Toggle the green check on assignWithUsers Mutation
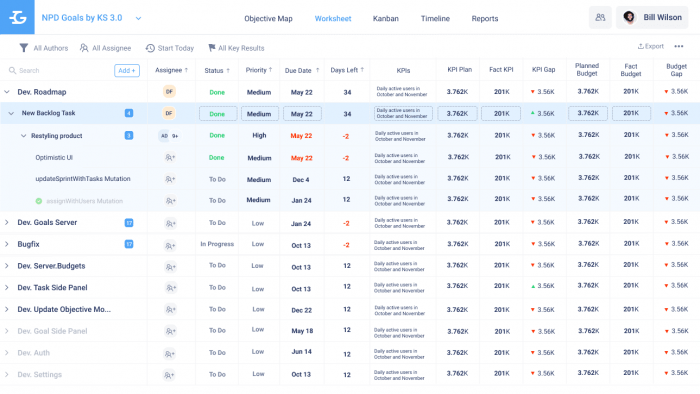Image resolution: width=700 pixels, height=394 pixels. tap(39, 201)
